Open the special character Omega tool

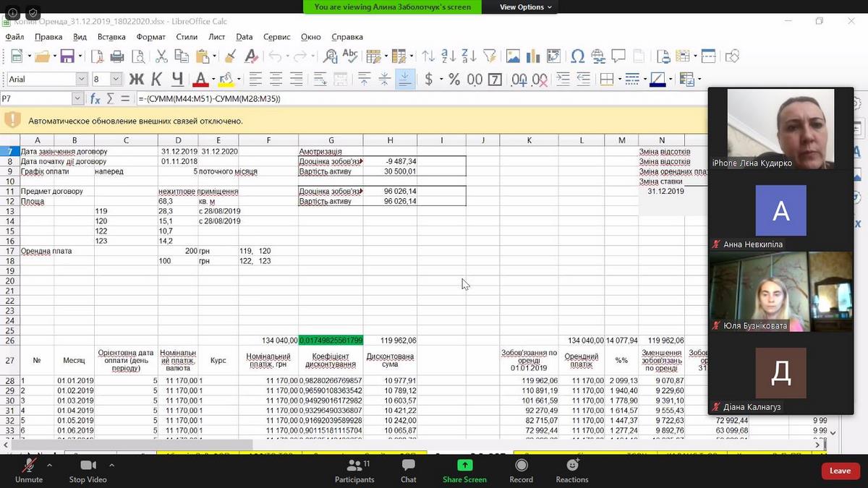coord(577,56)
